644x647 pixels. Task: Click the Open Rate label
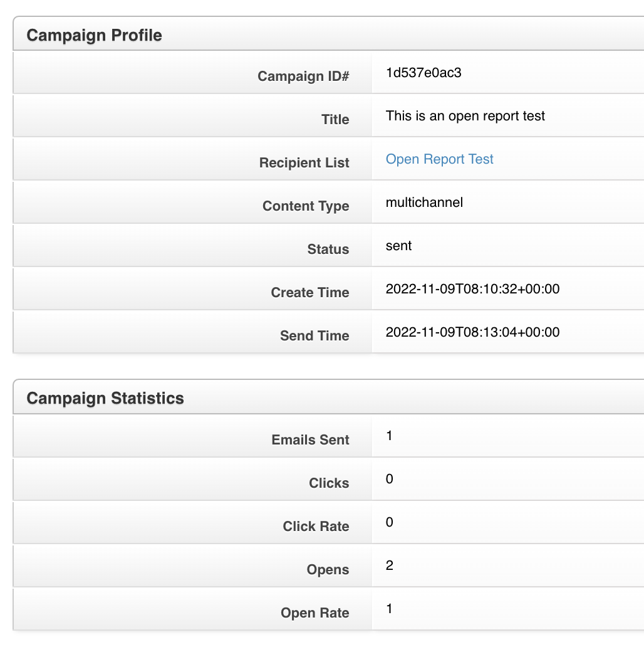point(315,613)
